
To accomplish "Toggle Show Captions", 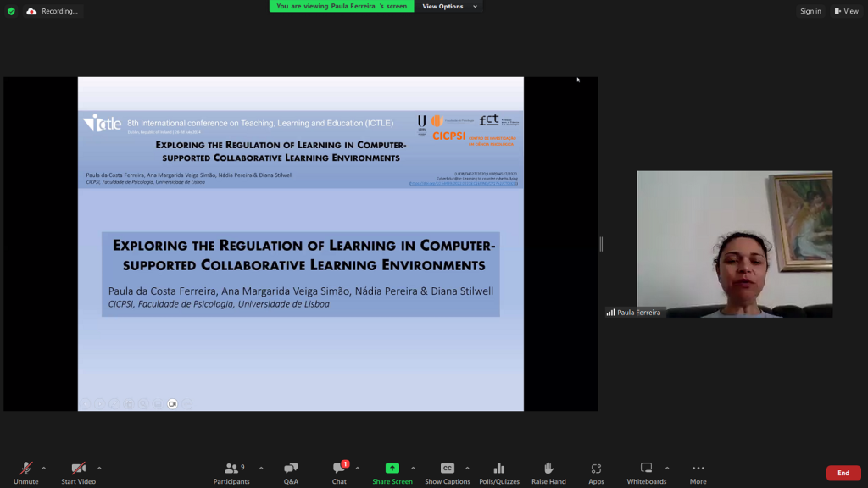I will [447, 472].
